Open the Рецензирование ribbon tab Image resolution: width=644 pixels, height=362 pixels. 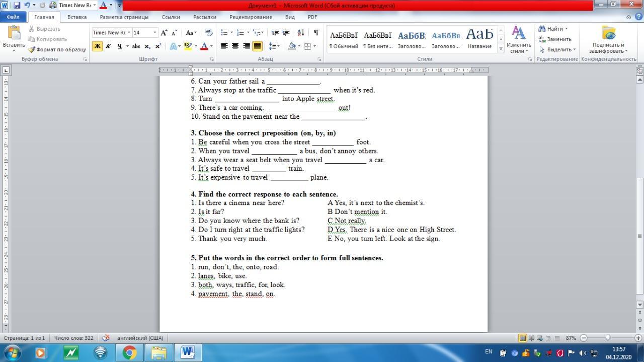point(251,17)
